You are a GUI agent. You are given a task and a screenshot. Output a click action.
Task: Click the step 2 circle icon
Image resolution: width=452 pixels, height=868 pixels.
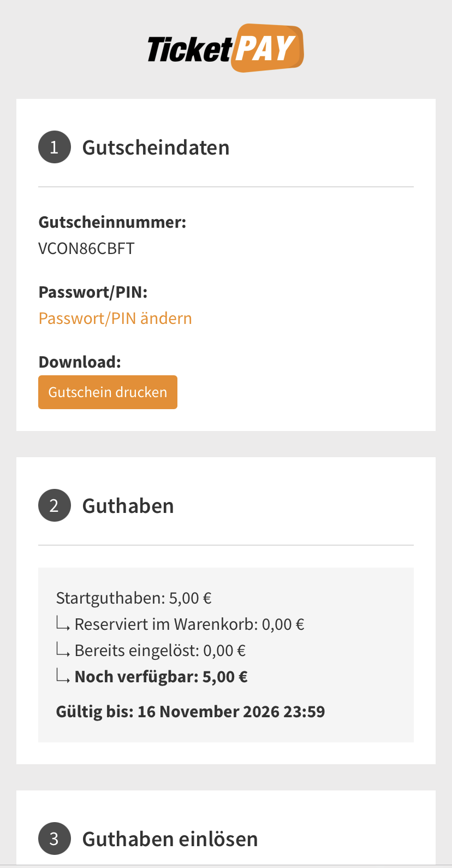click(54, 505)
